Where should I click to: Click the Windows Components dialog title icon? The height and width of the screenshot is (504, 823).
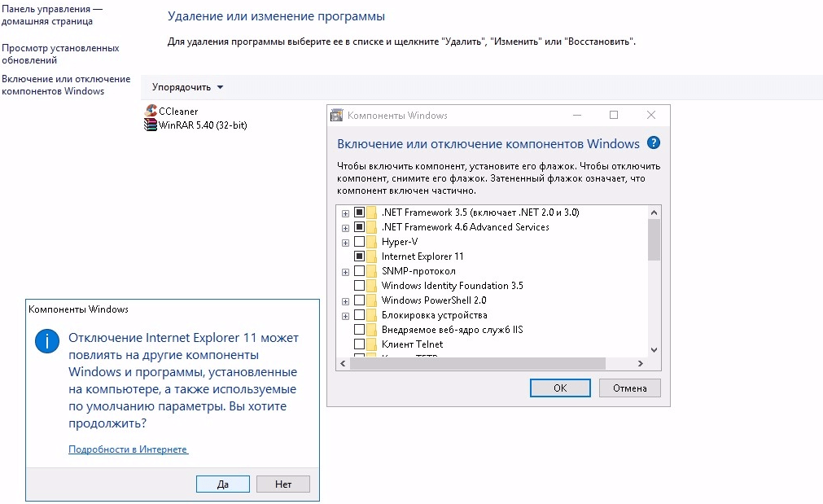(x=336, y=115)
